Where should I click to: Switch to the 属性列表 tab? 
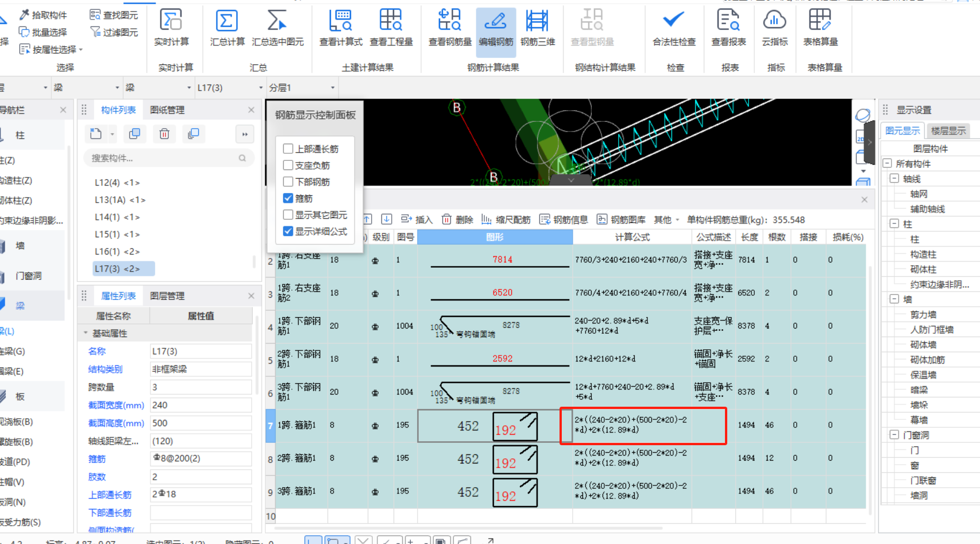[x=118, y=296]
